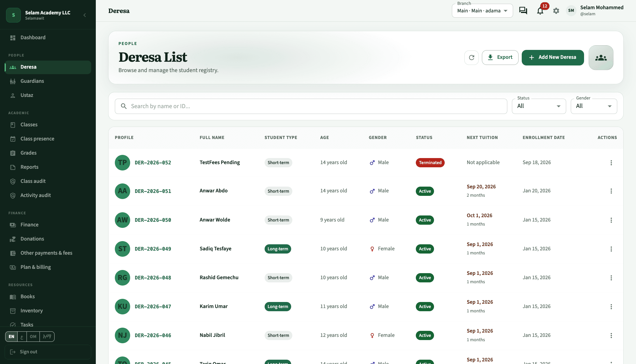
Task: Click the group people icon tile
Action: click(601, 58)
